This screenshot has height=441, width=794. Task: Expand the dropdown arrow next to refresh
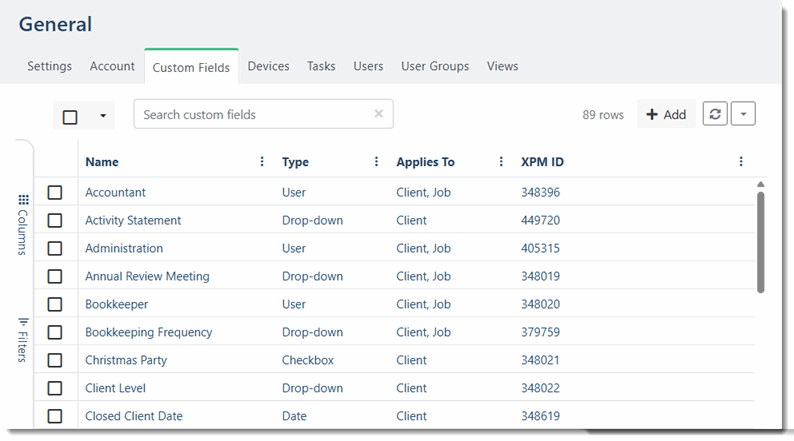[x=743, y=114]
